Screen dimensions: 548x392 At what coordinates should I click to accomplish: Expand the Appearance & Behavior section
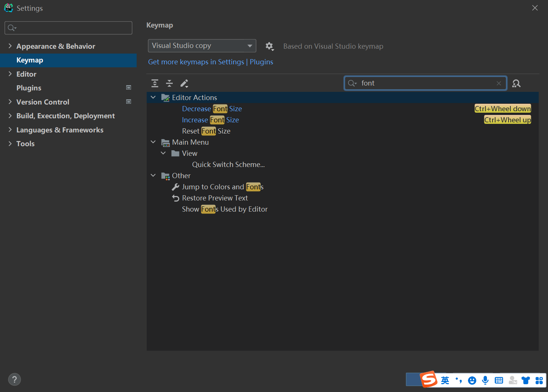tap(10, 46)
